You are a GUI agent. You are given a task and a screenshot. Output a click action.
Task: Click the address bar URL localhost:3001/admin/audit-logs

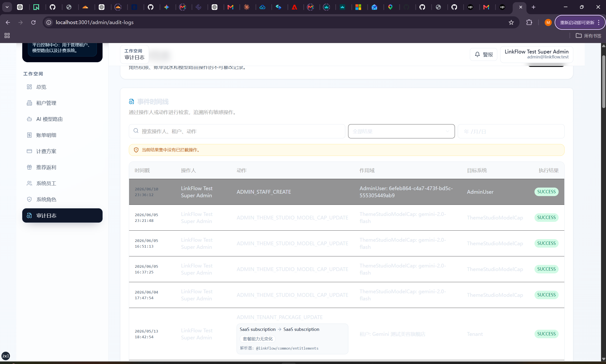coord(94,22)
